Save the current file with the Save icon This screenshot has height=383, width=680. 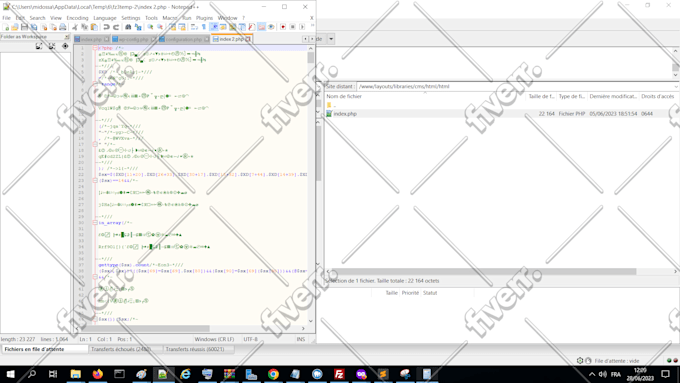[x=24, y=27]
